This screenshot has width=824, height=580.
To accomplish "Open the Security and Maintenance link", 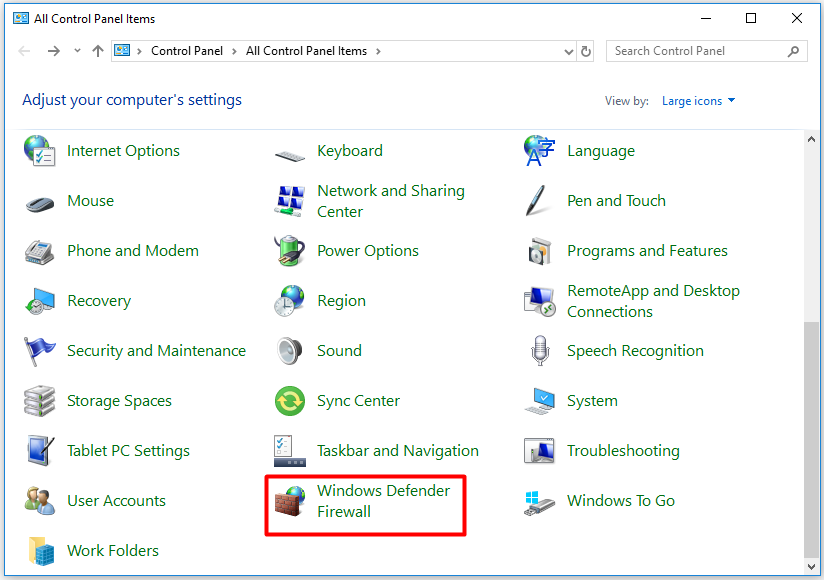I will click(157, 351).
